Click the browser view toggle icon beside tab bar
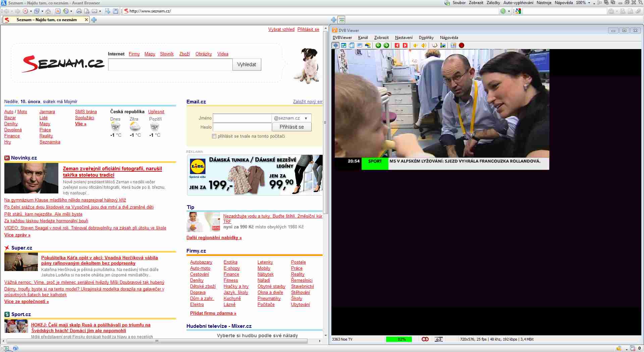Screen dimensions: 644x352 [342, 20]
